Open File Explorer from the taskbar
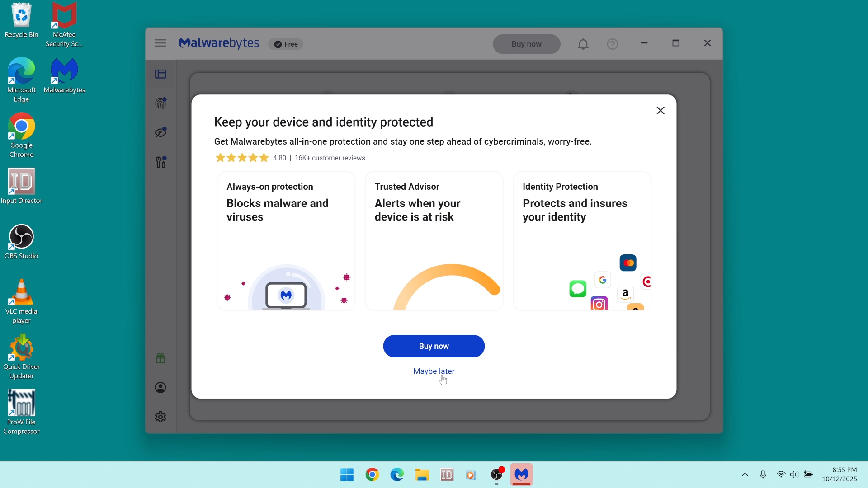The width and height of the screenshot is (868, 488). [422, 474]
